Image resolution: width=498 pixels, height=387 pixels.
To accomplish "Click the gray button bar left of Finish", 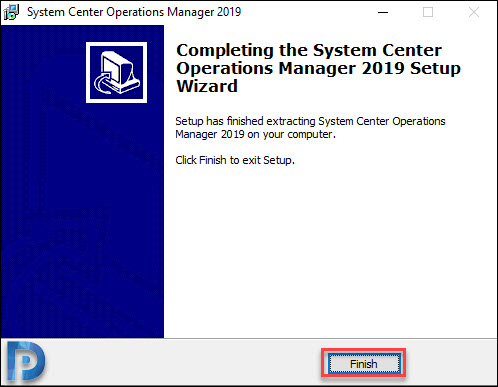I will point(183,363).
